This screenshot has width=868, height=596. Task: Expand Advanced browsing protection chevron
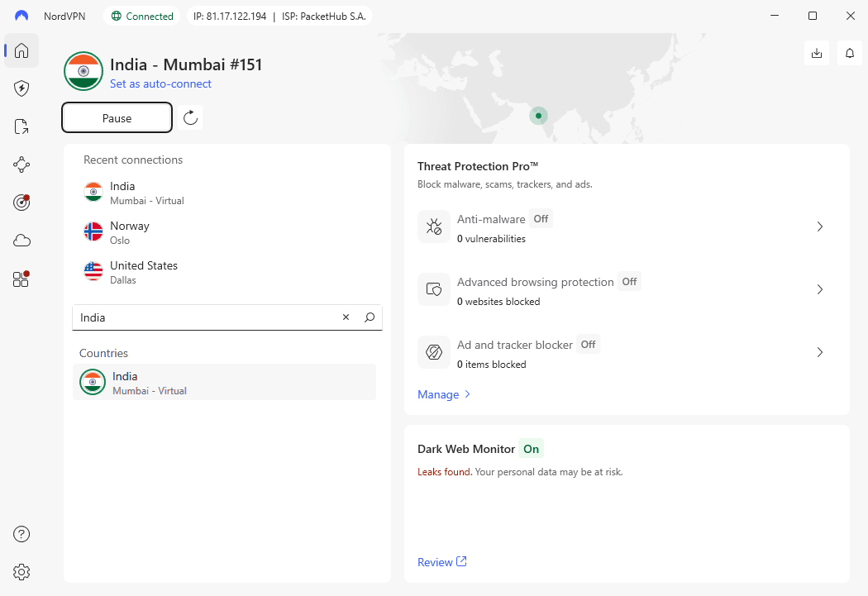point(819,289)
